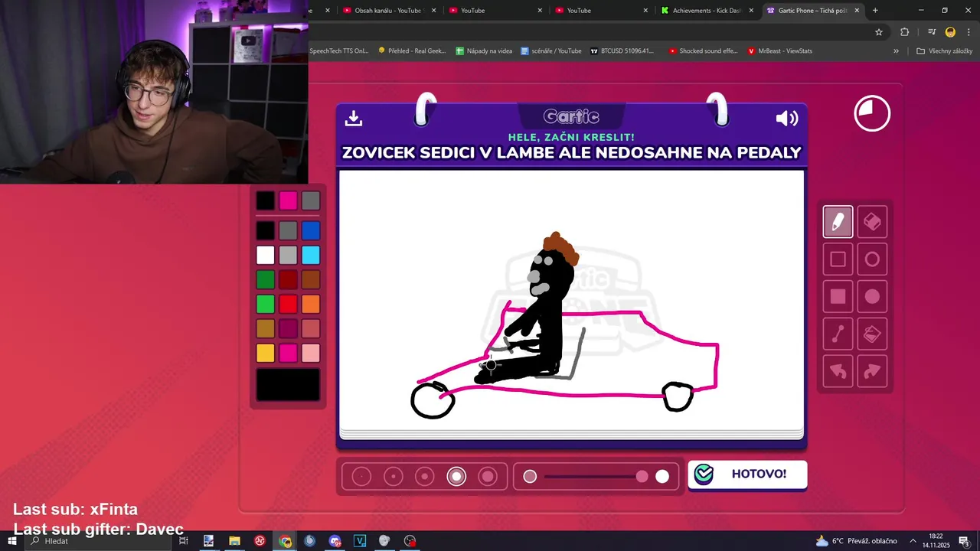This screenshot has height=551, width=980.
Task: Open MrBeast - ViewStats bookmark
Action: 780,51
